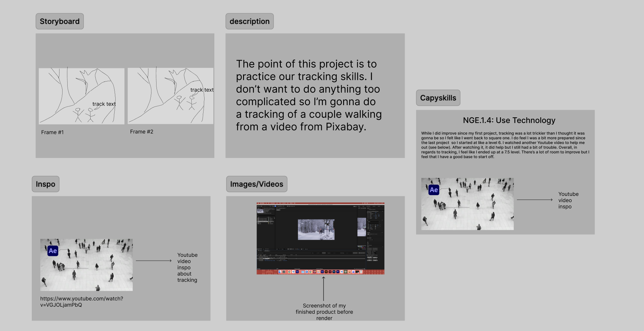Click the Ae logo in Inspo thumbnail

(53, 251)
